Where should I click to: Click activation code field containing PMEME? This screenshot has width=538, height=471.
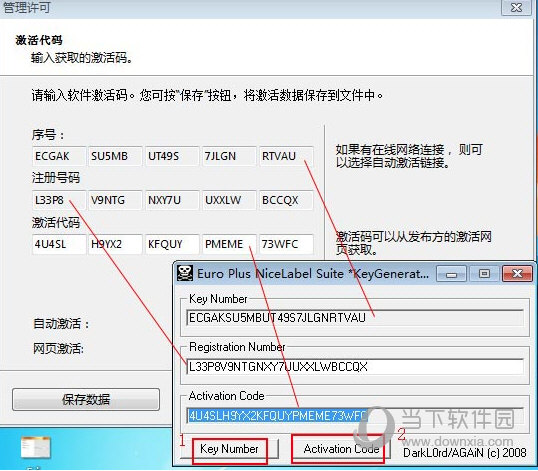coord(229,244)
